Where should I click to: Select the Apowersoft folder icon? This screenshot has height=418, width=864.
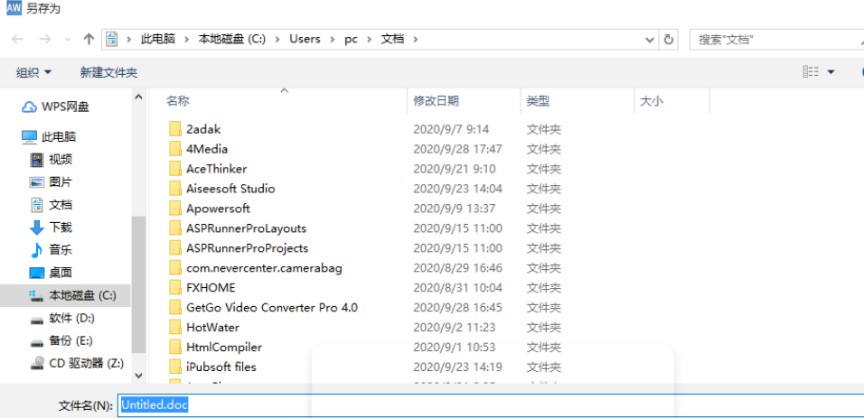[175, 208]
